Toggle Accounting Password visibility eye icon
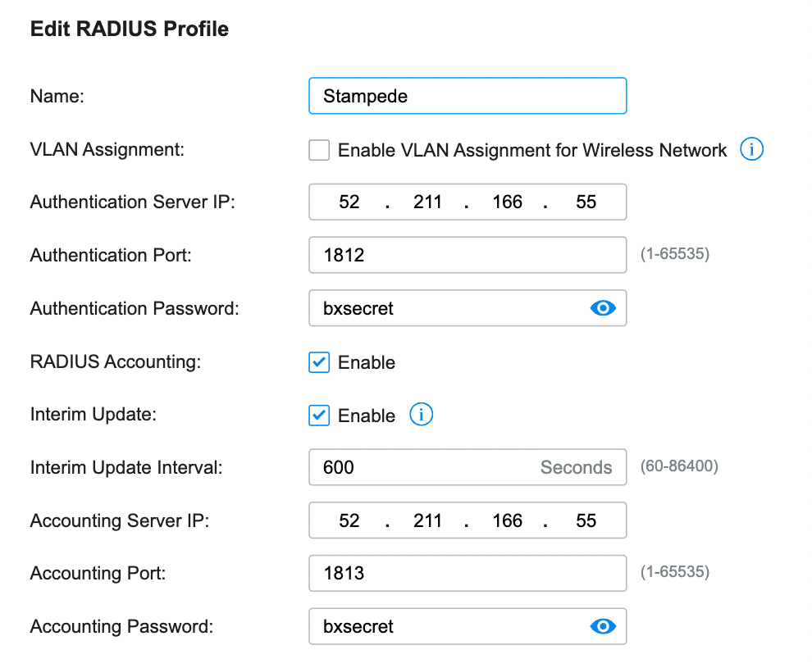The image size is (812, 668). (603, 626)
